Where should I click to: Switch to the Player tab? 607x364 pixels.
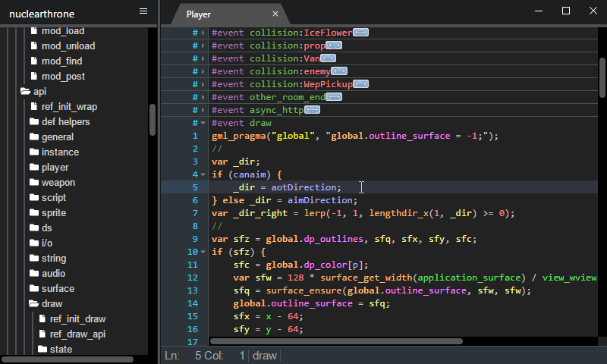click(x=199, y=14)
